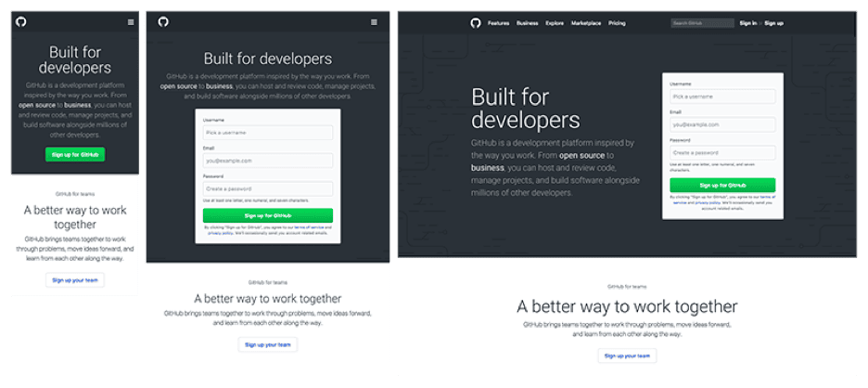Click 'GitHub for teams' label in tablet layout
This screenshot has height=388, width=868.
(268, 282)
